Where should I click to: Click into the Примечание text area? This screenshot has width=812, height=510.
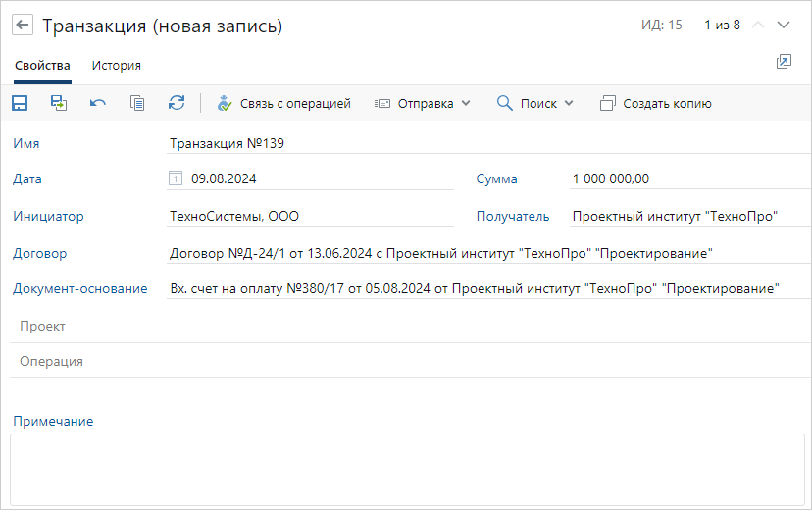tap(406, 469)
